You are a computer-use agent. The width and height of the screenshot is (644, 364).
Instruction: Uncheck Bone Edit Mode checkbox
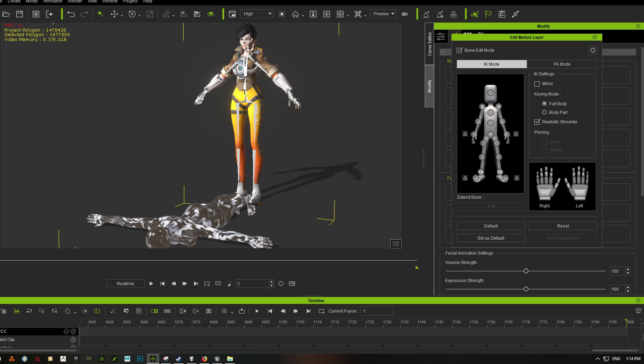click(460, 50)
